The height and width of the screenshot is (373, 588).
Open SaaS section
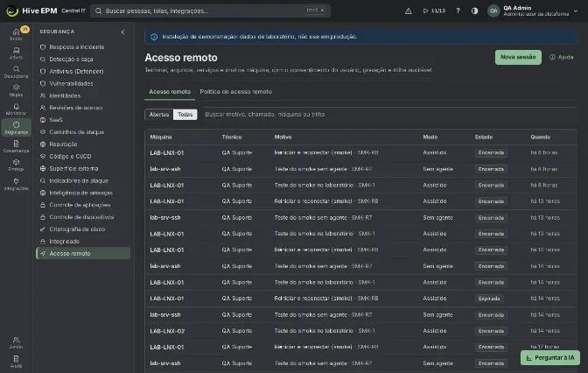[82, 120]
